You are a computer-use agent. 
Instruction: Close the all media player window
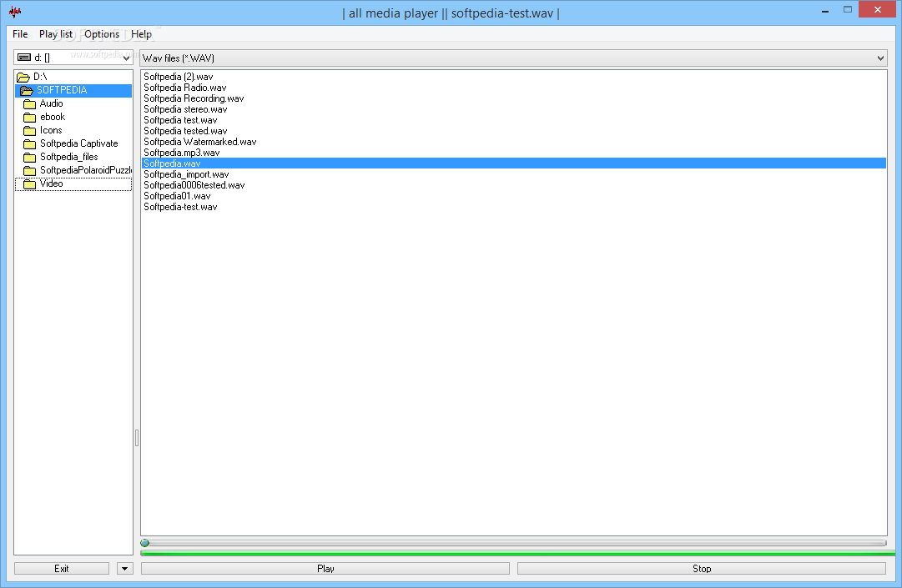pos(877,10)
